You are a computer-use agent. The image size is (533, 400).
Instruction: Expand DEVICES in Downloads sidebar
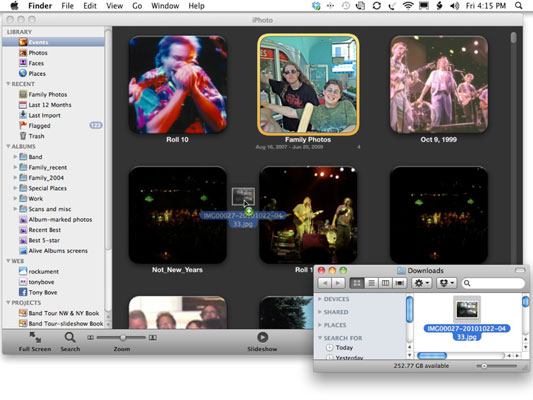(320, 299)
